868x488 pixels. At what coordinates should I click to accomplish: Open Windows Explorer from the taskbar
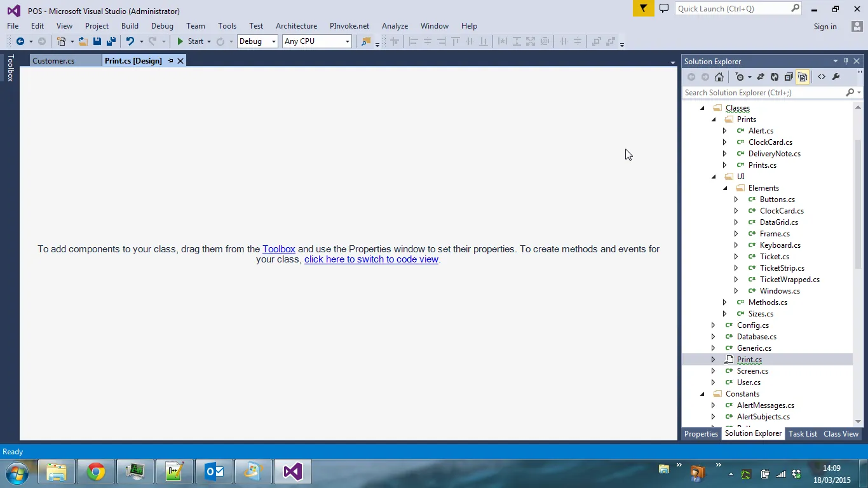(x=57, y=472)
